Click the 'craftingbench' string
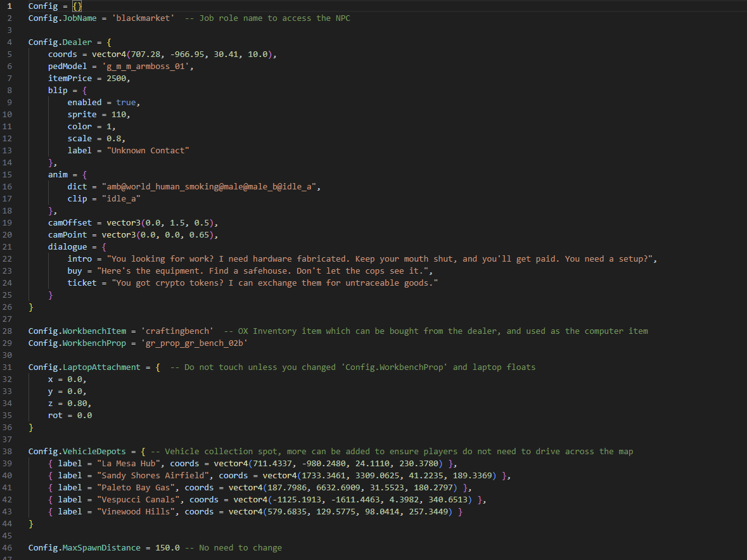Screen dimensions: 747x560 point(177,331)
